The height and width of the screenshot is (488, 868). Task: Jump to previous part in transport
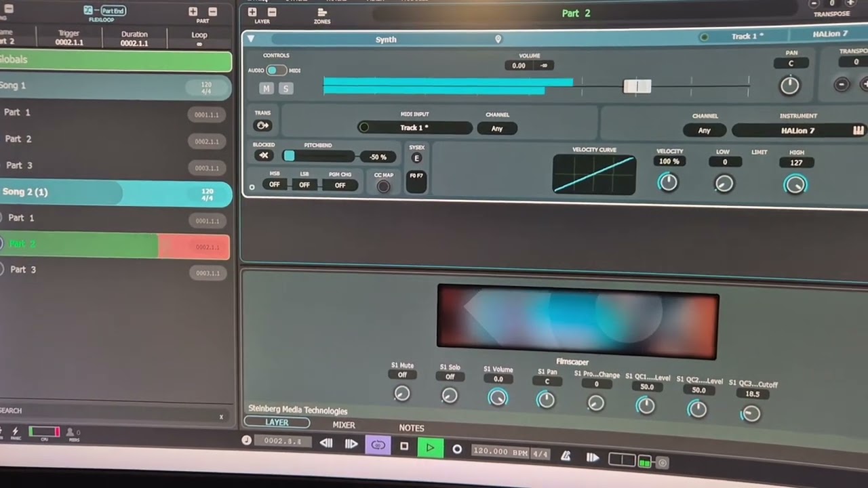point(326,443)
